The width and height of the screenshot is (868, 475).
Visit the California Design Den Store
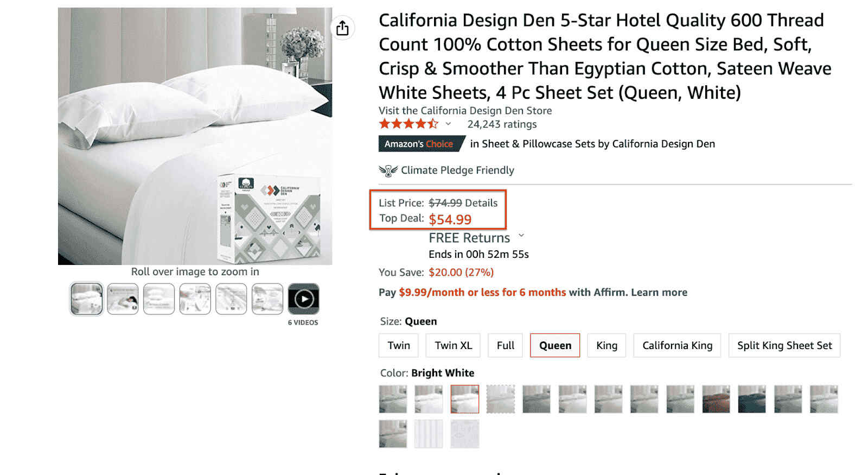465,110
